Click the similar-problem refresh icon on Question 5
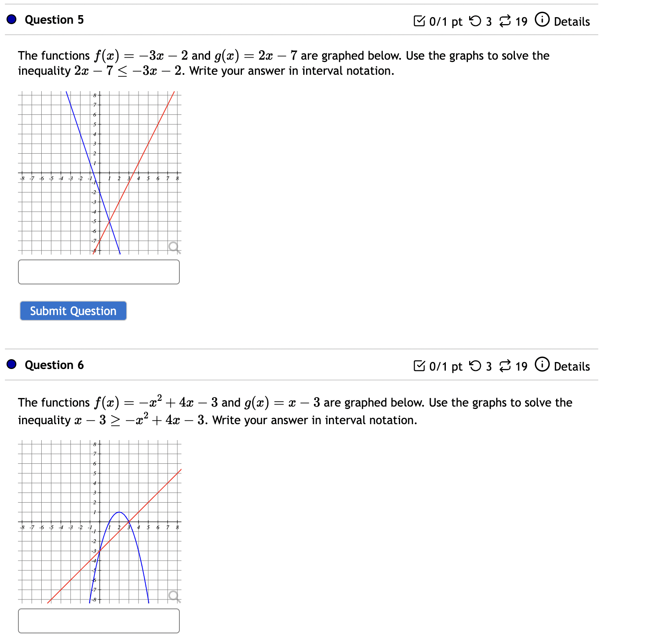Viewport: 671px width, 644px height. [505, 20]
